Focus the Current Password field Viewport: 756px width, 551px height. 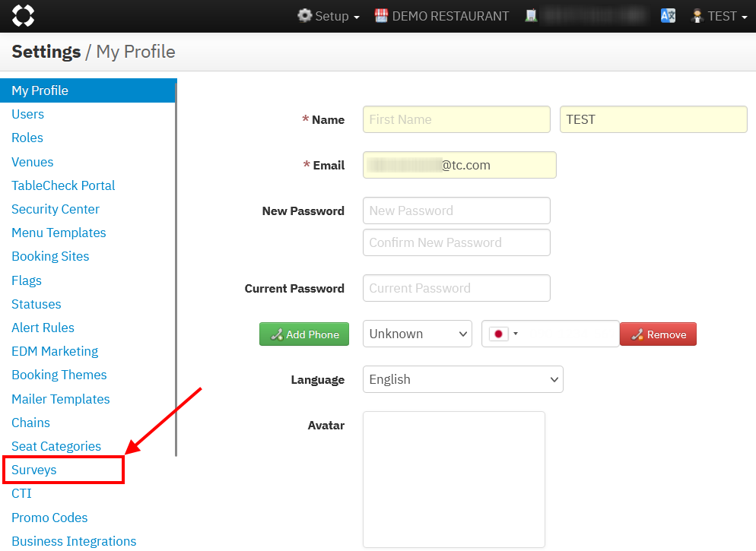pos(456,288)
